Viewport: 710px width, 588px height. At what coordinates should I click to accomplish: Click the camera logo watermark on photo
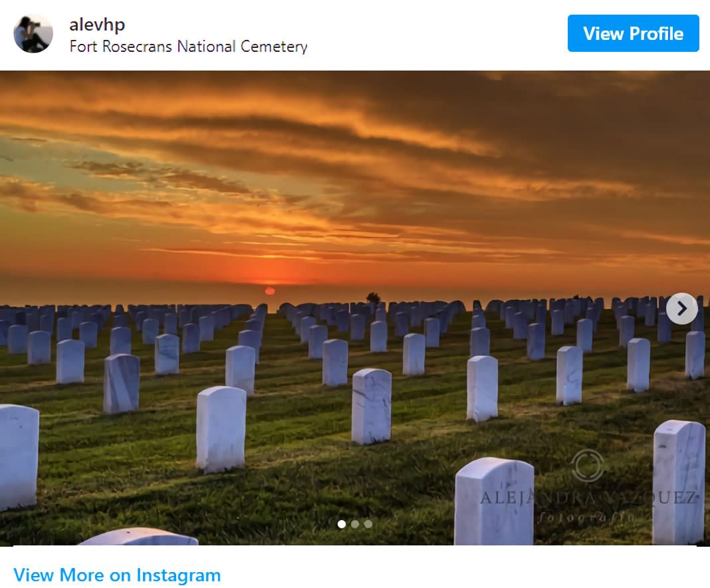pyautogui.click(x=587, y=465)
